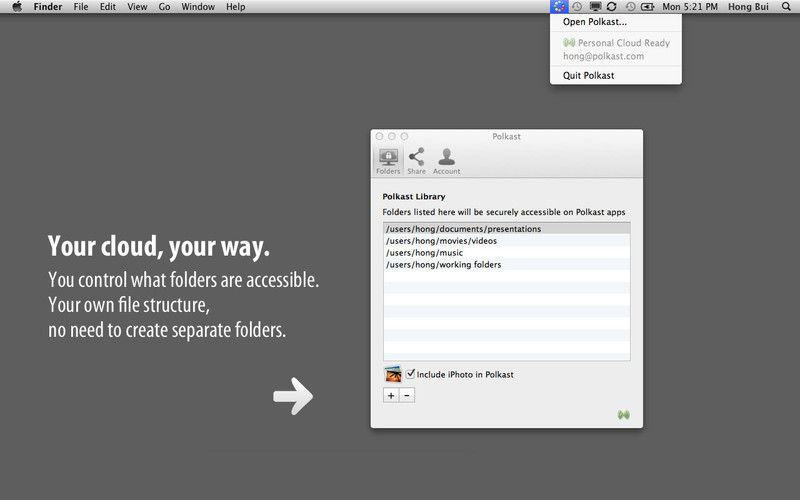Open the Go menu
Screen dimensions: 800x500
(164, 7)
